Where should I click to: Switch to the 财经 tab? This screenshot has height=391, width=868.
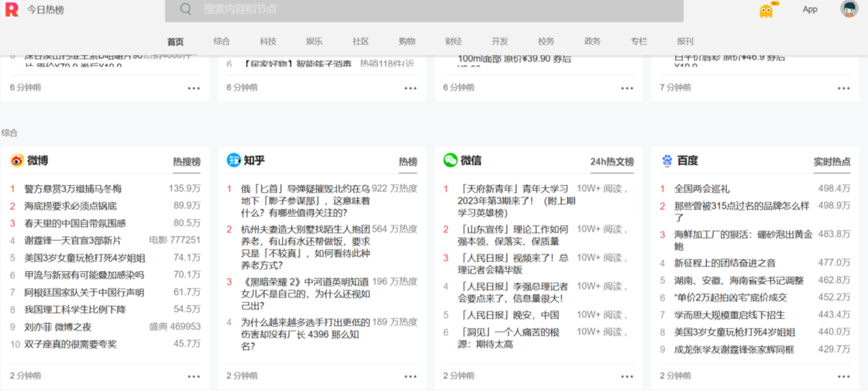(453, 42)
